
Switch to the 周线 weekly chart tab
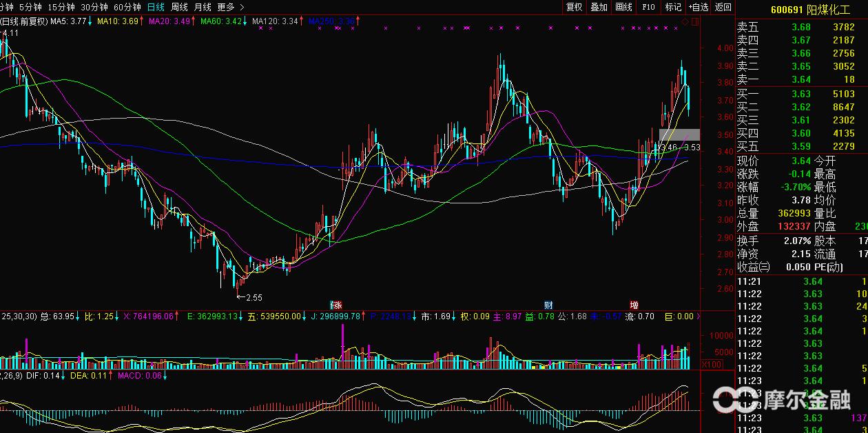click(179, 7)
